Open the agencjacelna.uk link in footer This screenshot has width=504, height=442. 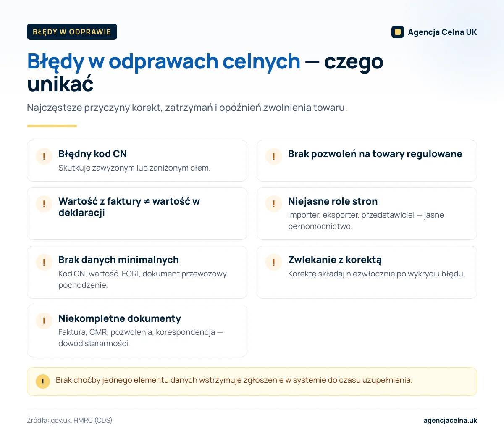click(x=450, y=420)
